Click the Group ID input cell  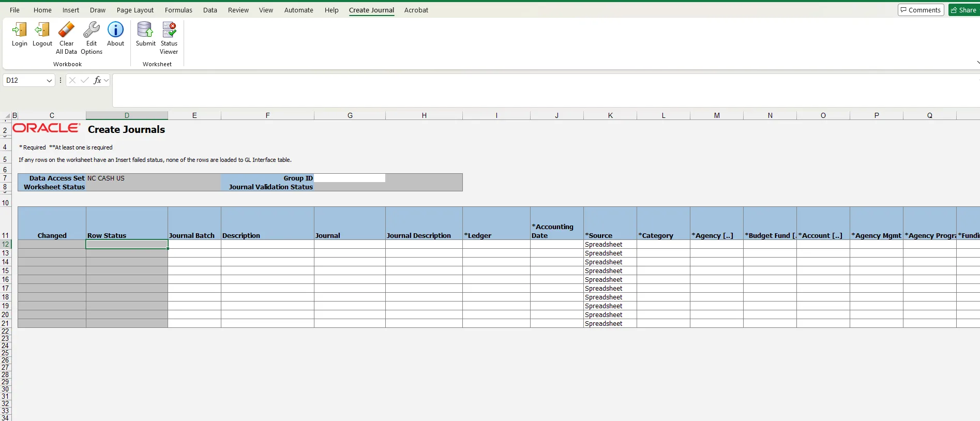(x=350, y=178)
